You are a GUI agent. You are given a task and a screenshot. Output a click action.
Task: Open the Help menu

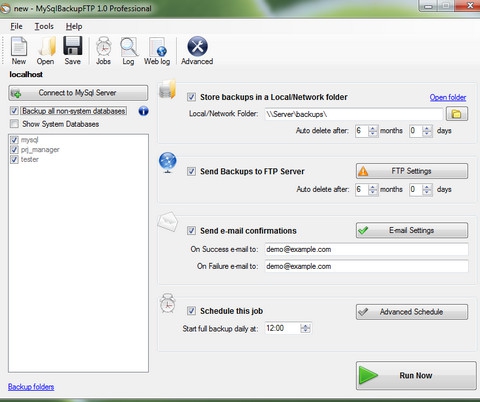coord(74,26)
